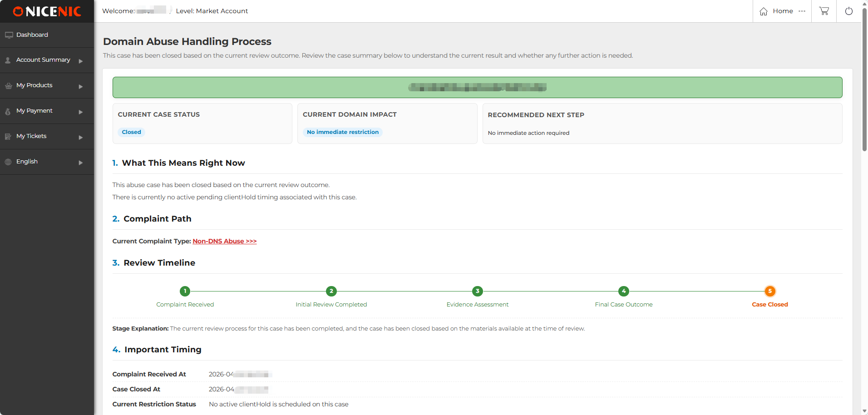868x415 pixels.
Task: Open the three-dots menu beside Home
Action: pos(802,11)
